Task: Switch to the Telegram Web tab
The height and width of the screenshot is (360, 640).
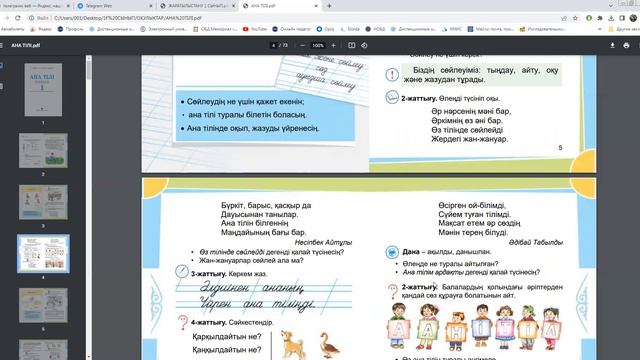Action: point(114,6)
